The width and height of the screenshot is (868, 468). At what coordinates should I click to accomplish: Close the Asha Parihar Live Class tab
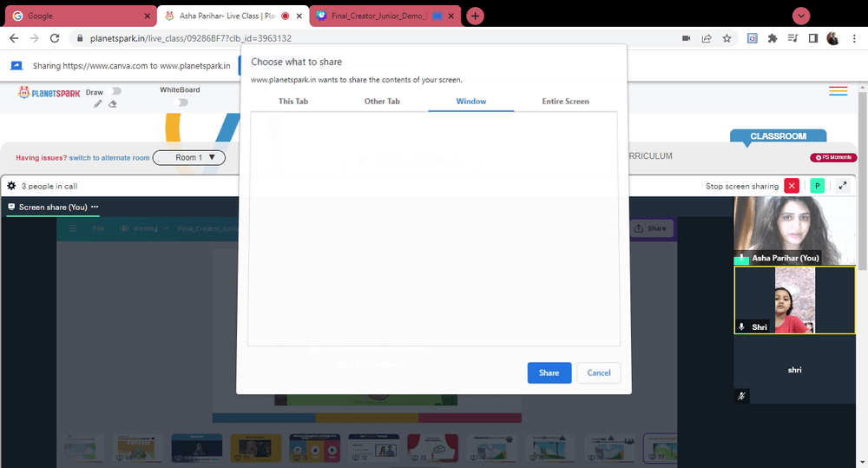pyautogui.click(x=299, y=16)
